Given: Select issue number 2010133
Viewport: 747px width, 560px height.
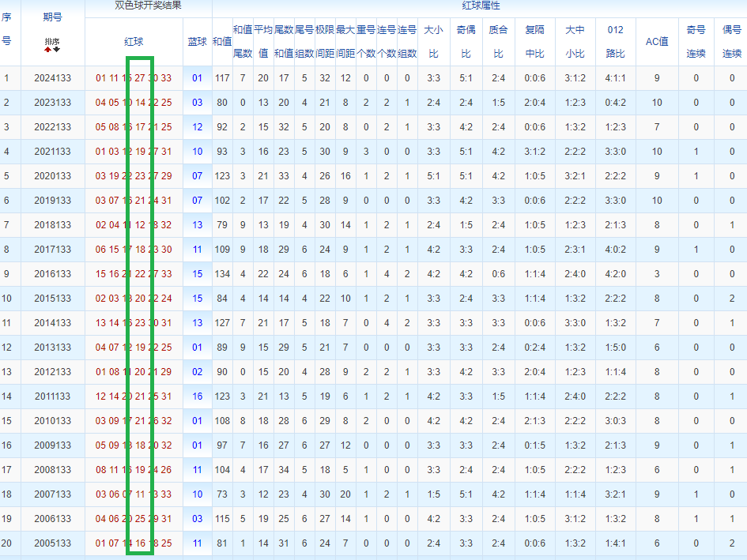Looking at the screenshot, I should (52, 421).
